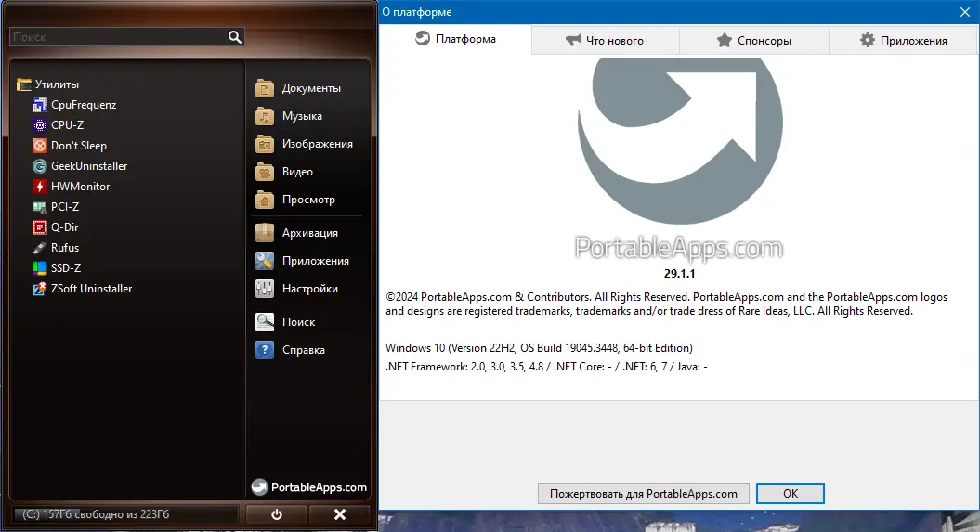Open GeekUninstaller via its icon
980x532 pixels.
coord(39,166)
